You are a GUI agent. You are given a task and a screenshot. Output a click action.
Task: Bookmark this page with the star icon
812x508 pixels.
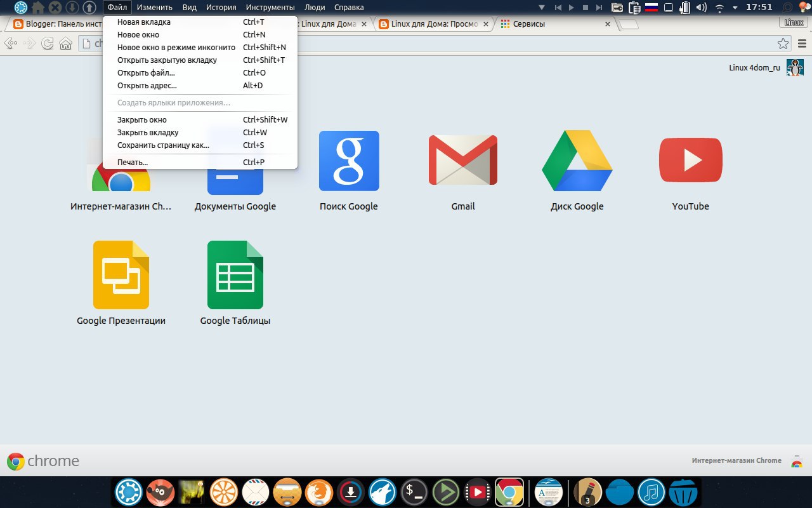point(783,43)
